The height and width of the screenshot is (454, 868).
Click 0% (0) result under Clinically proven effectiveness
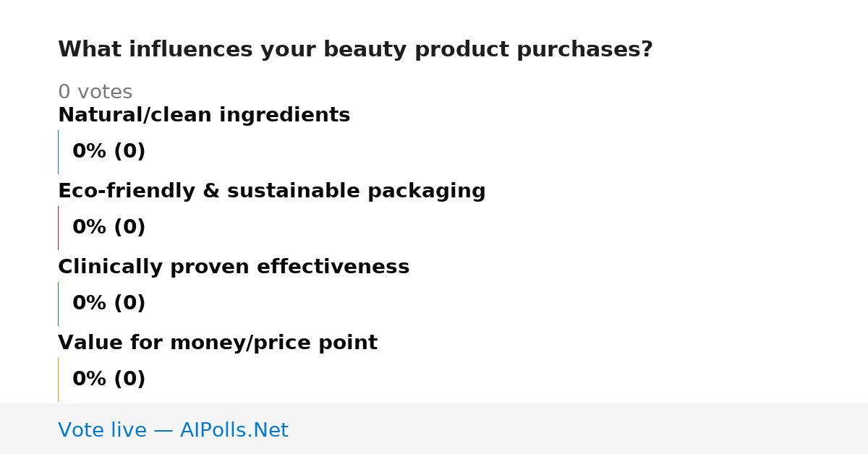coord(109,304)
